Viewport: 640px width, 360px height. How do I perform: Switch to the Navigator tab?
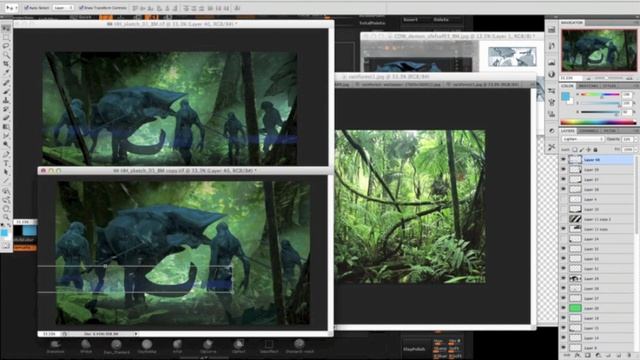(572, 22)
